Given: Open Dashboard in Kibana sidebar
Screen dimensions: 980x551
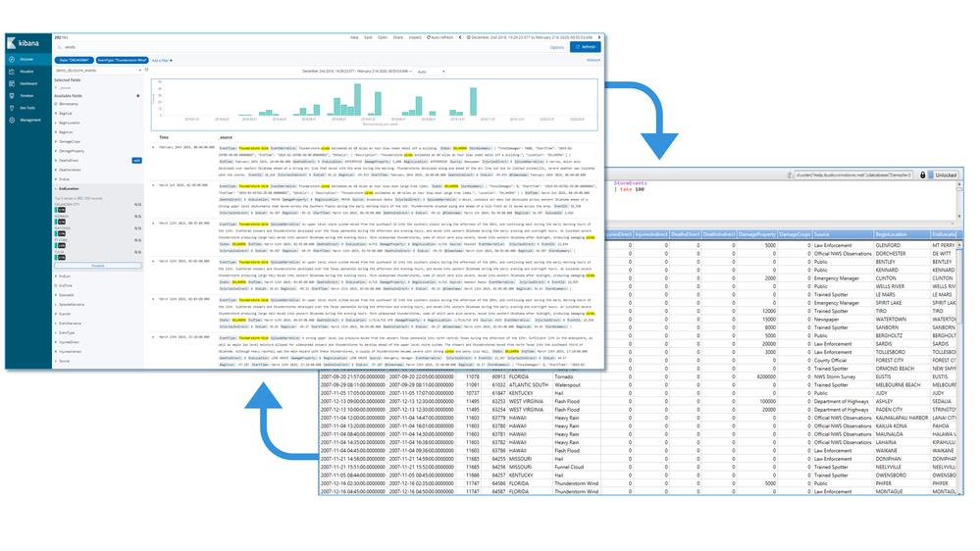Looking at the screenshot, I should tap(28, 83).
